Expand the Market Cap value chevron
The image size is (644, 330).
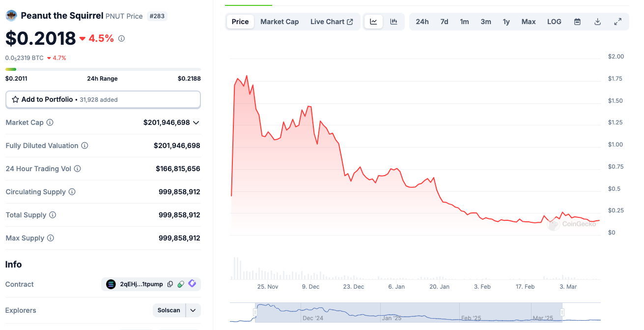(x=196, y=122)
